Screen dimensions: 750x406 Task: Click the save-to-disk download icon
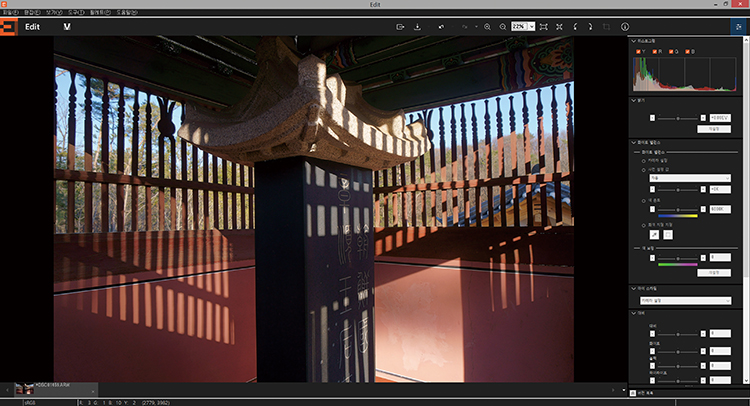click(417, 27)
